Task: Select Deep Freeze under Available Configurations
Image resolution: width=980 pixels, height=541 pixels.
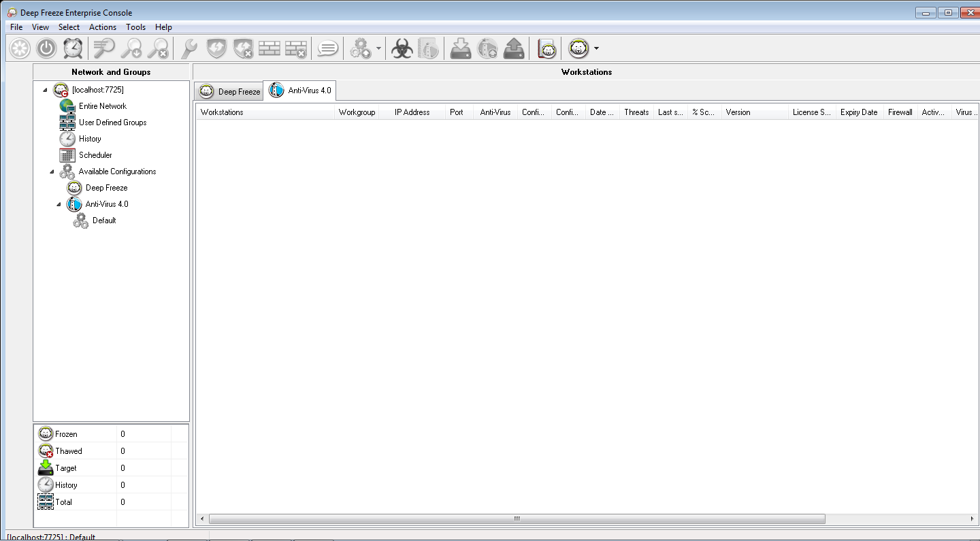Action: [x=106, y=188]
